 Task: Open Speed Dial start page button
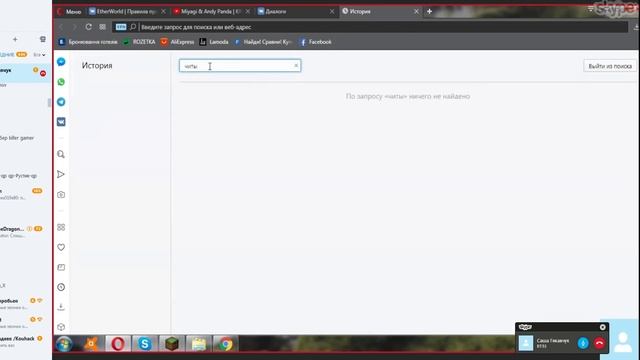[102, 27]
